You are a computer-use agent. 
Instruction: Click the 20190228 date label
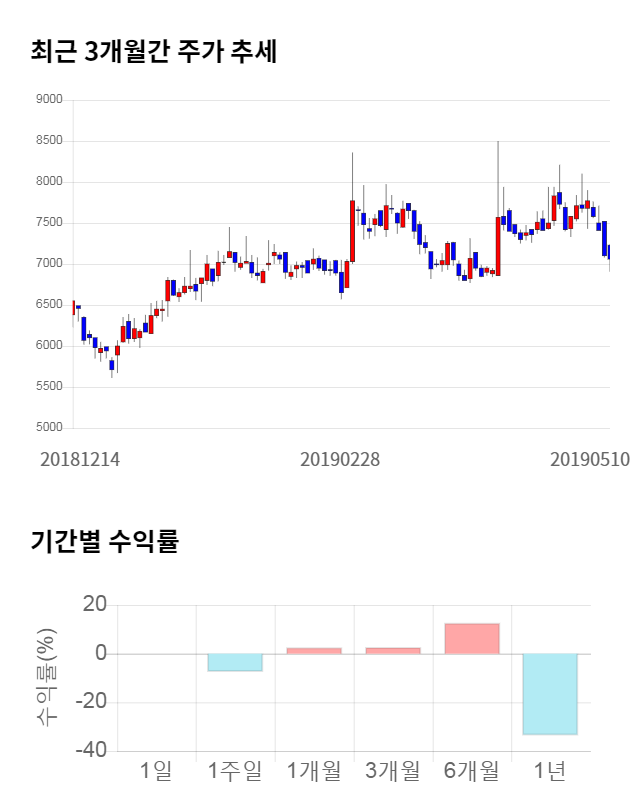(x=340, y=459)
